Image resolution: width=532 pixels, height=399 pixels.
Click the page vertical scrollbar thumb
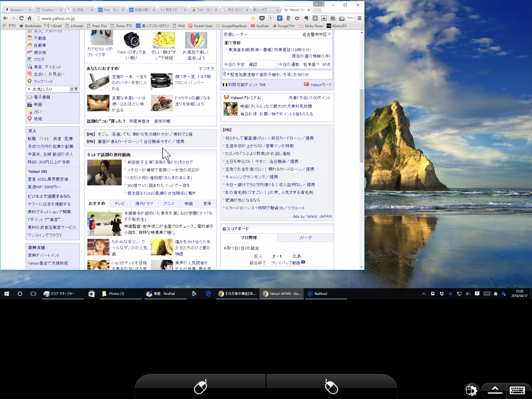(x=362, y=126)
